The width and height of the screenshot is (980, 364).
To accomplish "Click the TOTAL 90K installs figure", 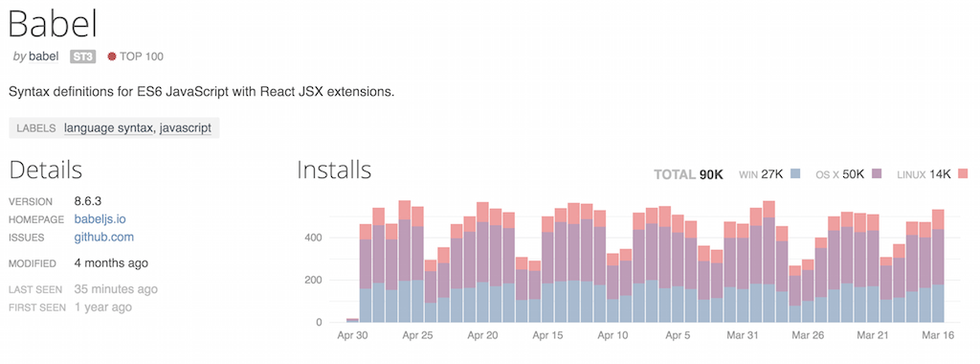I will (x=688, y=174).
